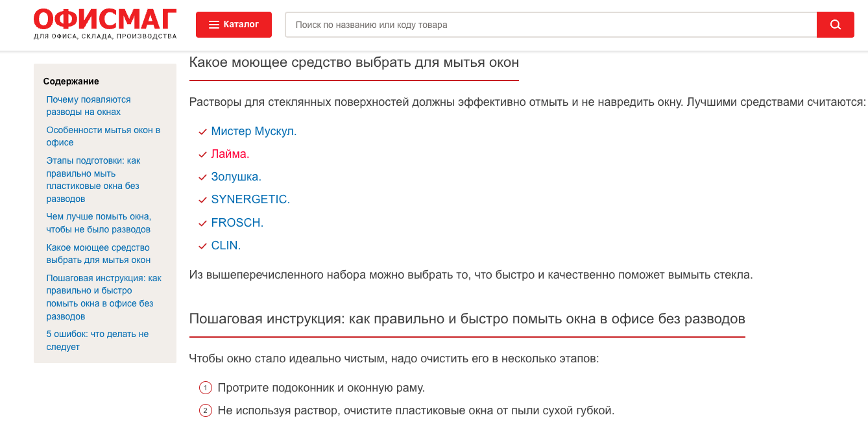
Task: Open the Золушка link
Action: click(236, 177)
